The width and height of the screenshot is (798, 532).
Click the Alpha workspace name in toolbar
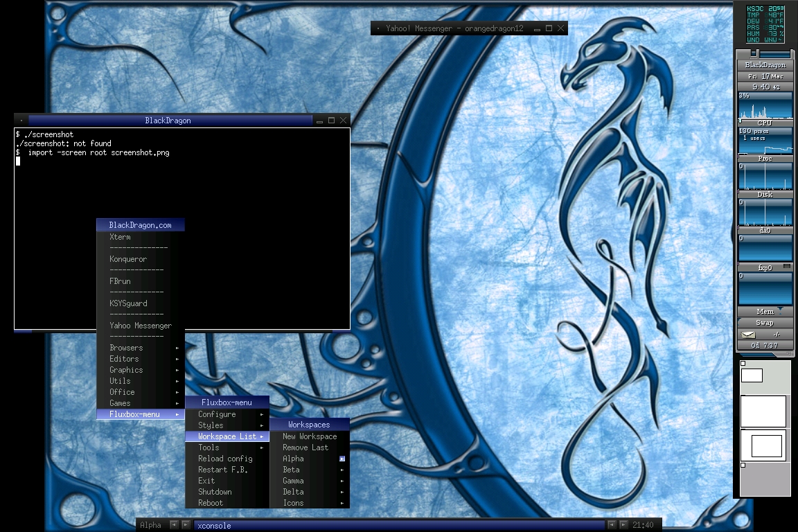click(x=150, y=525)
